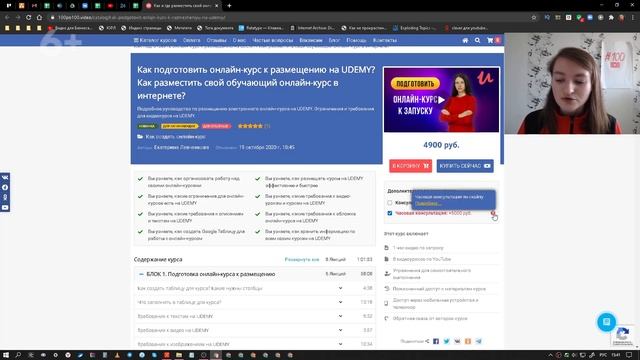Image resolution: width=640 pixels, height=360 pixels.
Task: Expand lecture 'Что заполнять в таблице для курса?'
Action: [340, 302]
